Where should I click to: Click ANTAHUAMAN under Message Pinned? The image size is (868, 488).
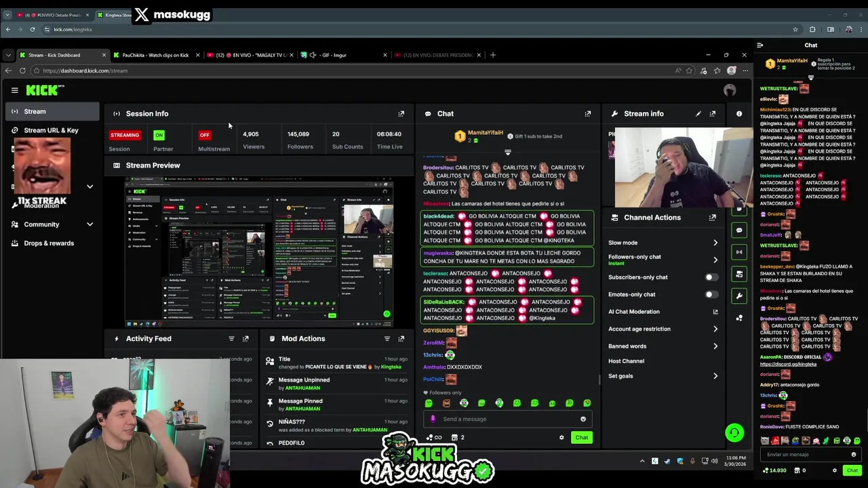tap(302, 409)
